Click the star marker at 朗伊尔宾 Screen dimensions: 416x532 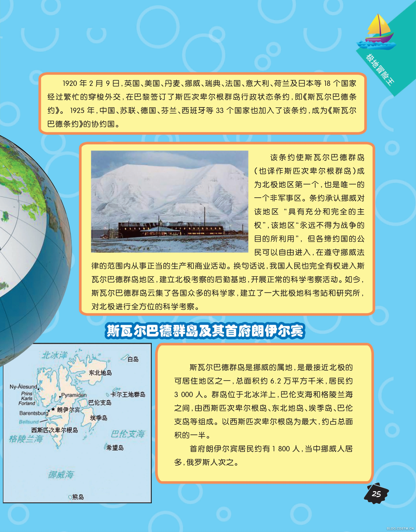[53, 409]
